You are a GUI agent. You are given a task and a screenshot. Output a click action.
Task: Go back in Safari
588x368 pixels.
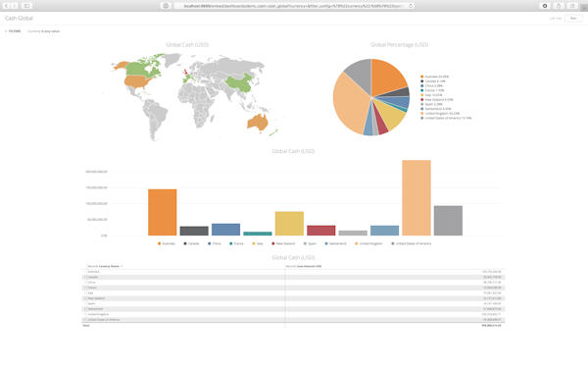pos(6,6)
